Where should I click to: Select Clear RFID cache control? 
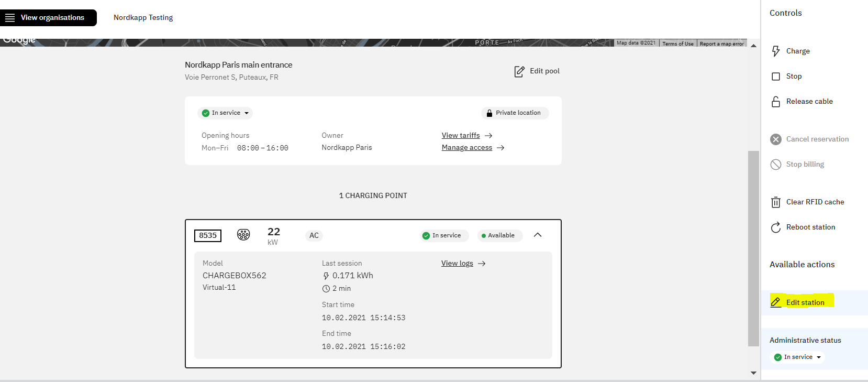point(815,202)
